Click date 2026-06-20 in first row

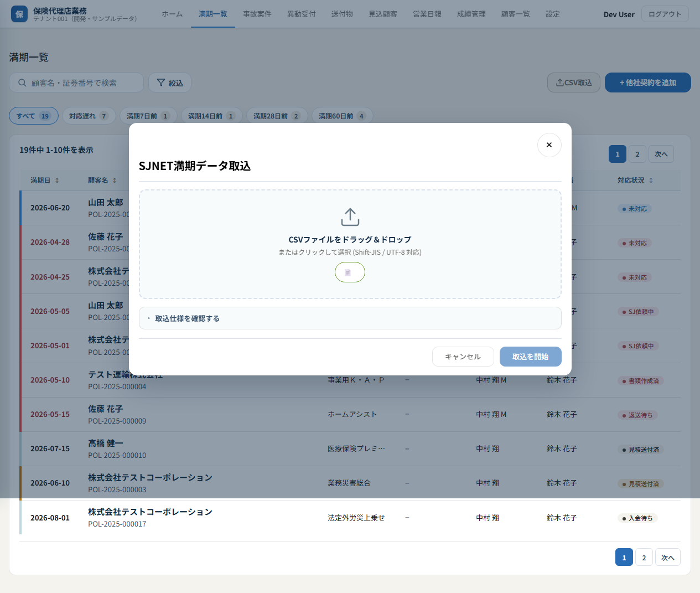(50, 208)
